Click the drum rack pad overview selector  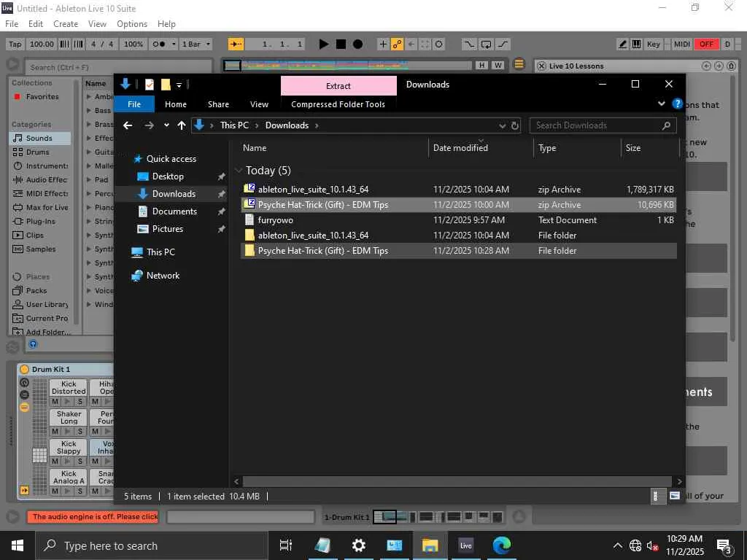tap(39, 455)
